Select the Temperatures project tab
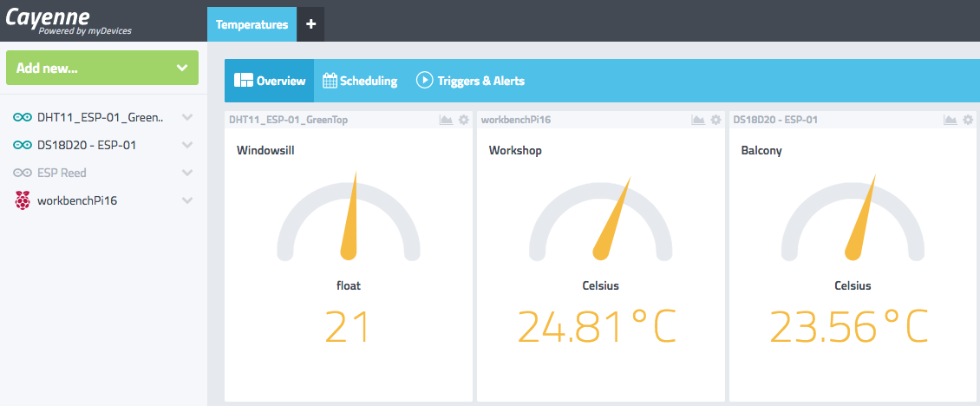 click(252, 24)
